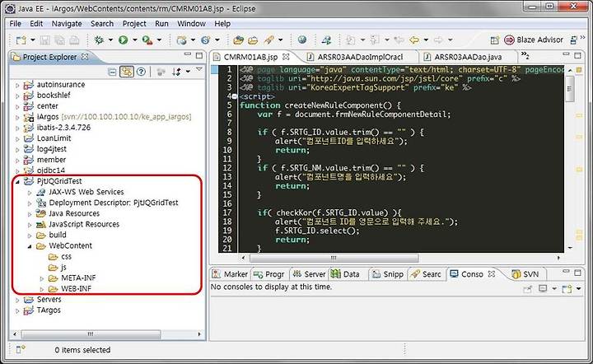Viewport: 593px width, 364px height.
Task: Select the autoinsurance project
Action: tap(54, 85)
